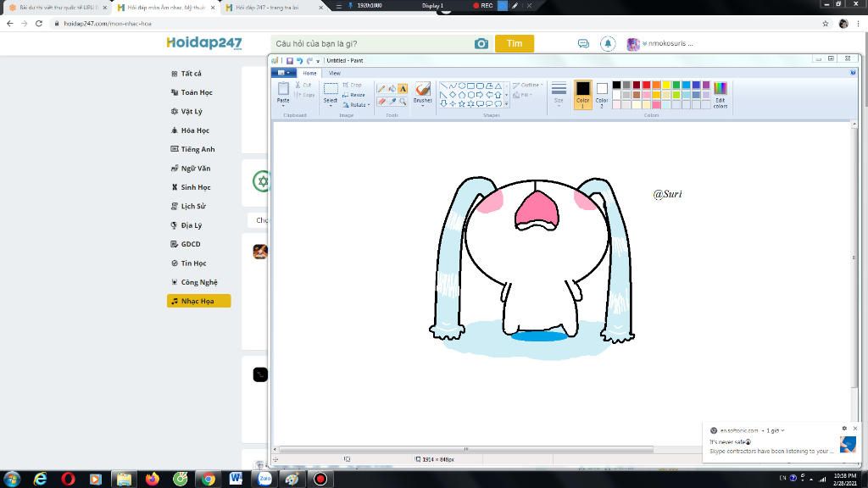Switch to the 'Hỏi đáp môn Âm nhạc' browser tab
The height and width of the screenshot is (488, 868).
pos(165,7)
